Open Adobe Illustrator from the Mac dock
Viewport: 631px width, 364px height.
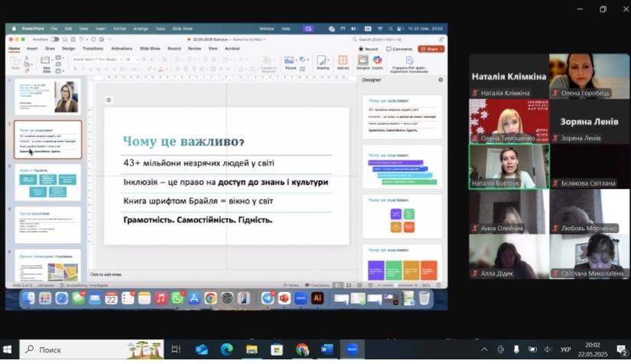(x=317, y=297)
